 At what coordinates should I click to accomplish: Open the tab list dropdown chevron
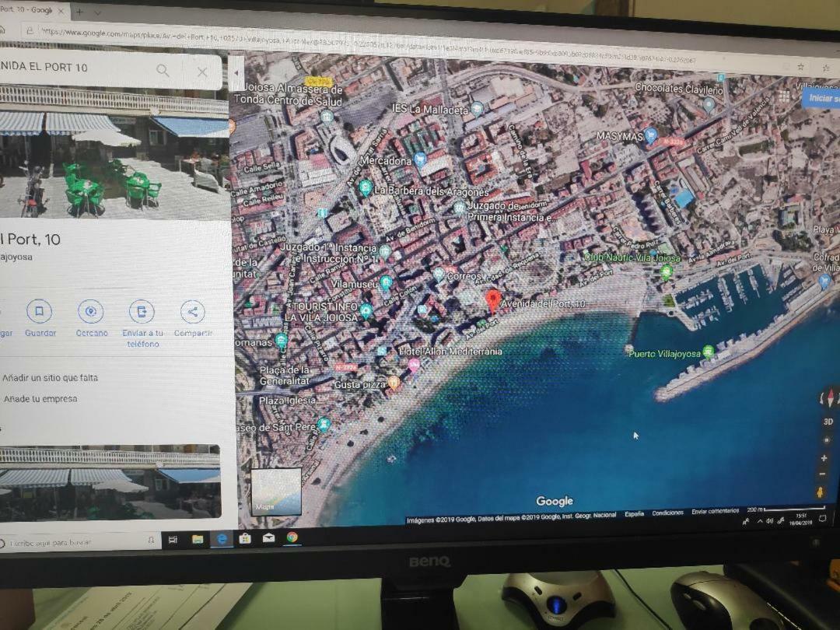click(x=97, y=12)
